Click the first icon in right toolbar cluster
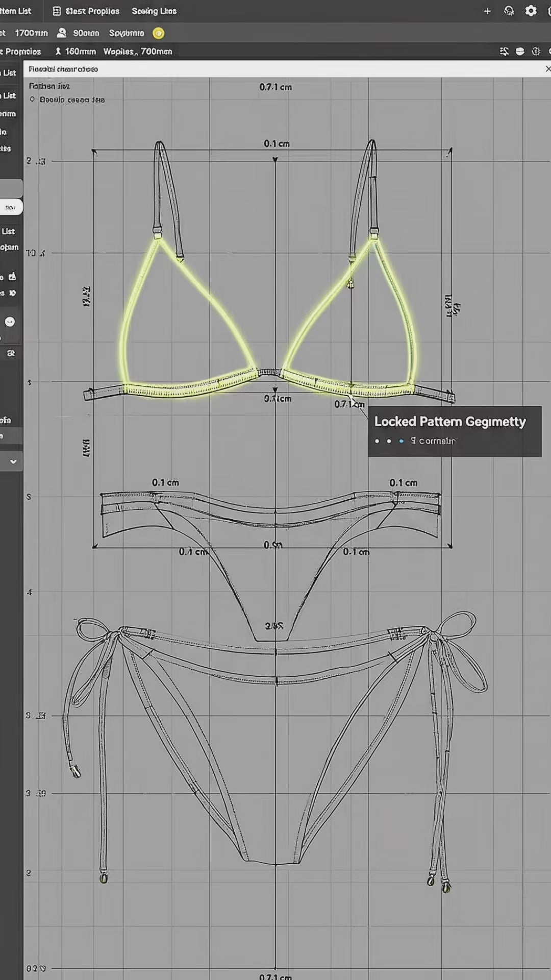Image resolution: width=551 pixels, height=980 pixels. coord(504,52)
